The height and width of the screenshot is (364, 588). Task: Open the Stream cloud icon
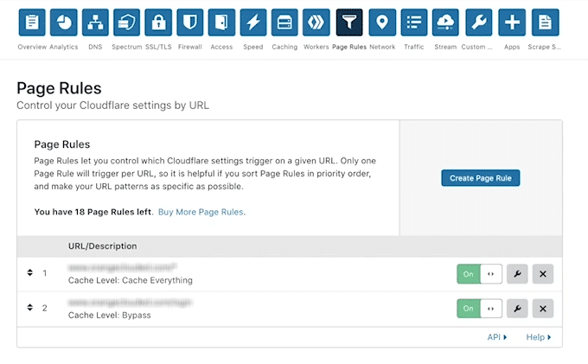tap(445, 22)
